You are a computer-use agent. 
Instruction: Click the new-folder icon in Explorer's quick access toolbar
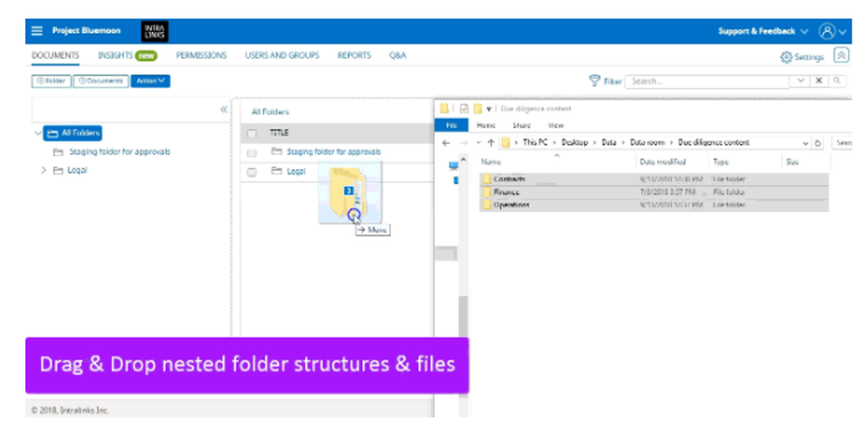point(477,109)
